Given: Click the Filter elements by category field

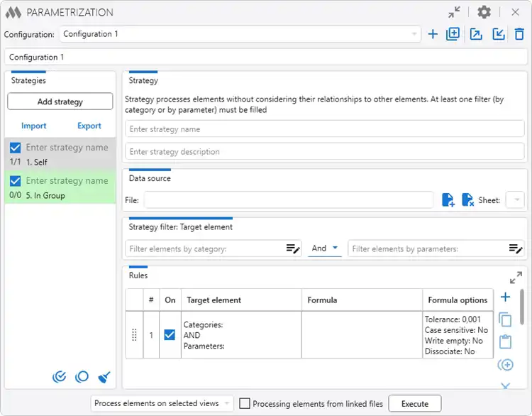Looking at the screenshot, I should 213,248.
